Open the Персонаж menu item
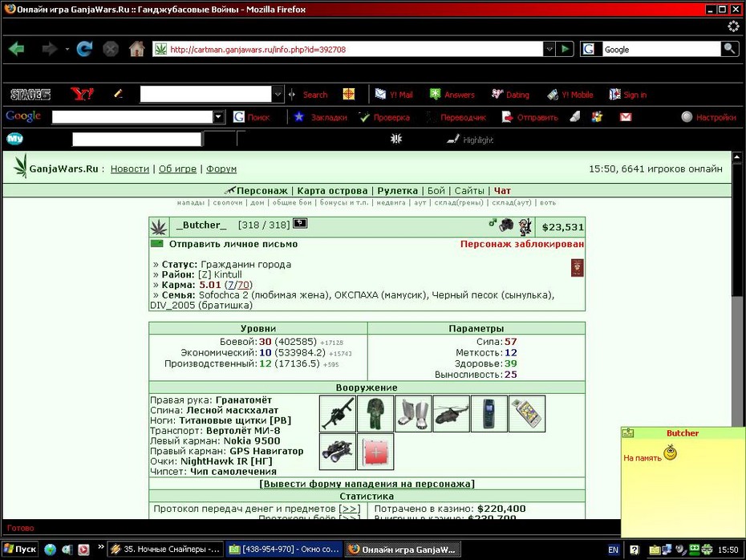This screenshot has height=560, width=746. [x=262, y=191]
